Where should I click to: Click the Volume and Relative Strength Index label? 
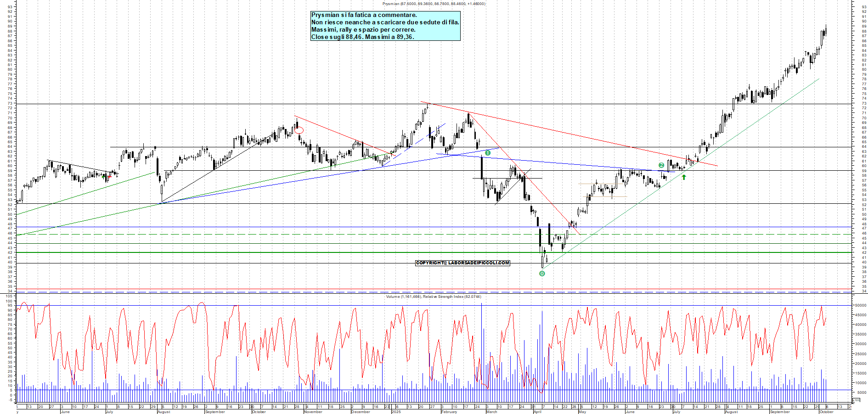[434, 297]
